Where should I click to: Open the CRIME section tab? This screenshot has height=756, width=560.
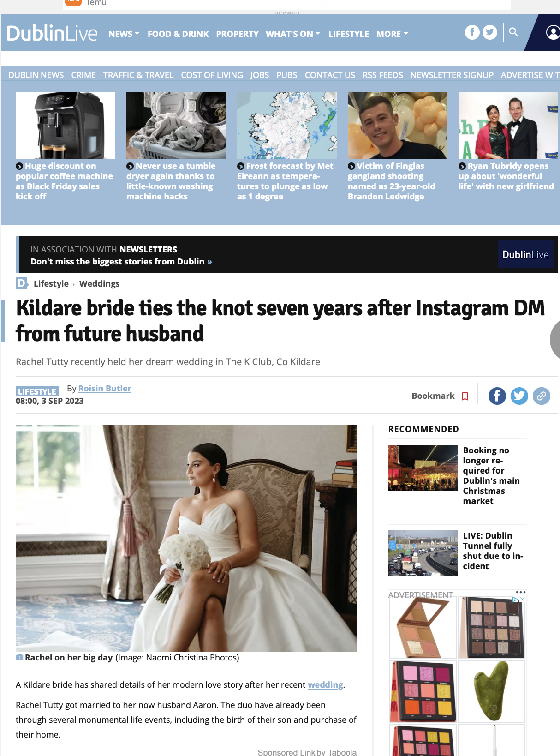click(83, 75)
